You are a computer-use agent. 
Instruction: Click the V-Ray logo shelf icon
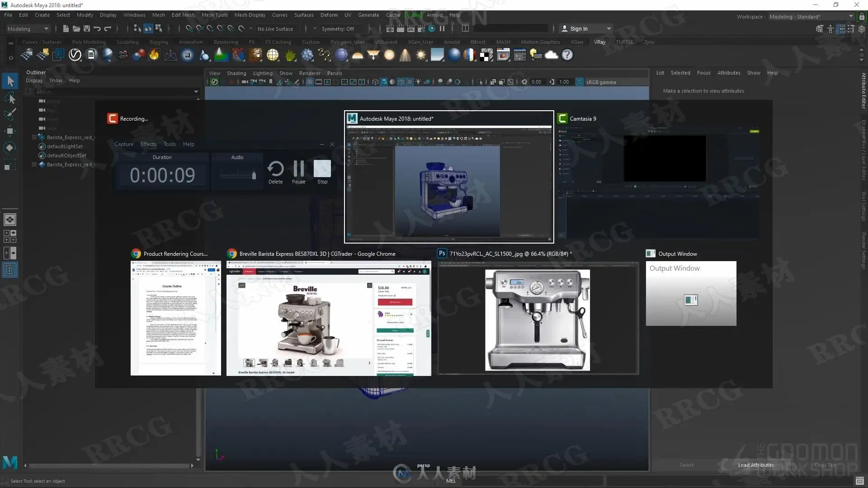click(75, 55)
